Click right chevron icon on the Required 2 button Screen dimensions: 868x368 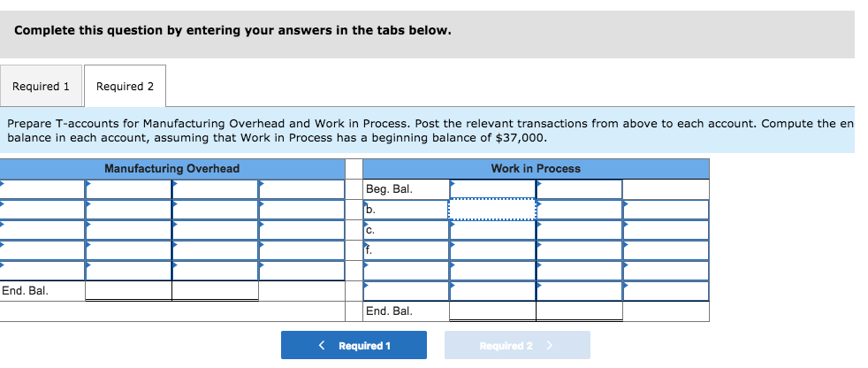[550, 345]
